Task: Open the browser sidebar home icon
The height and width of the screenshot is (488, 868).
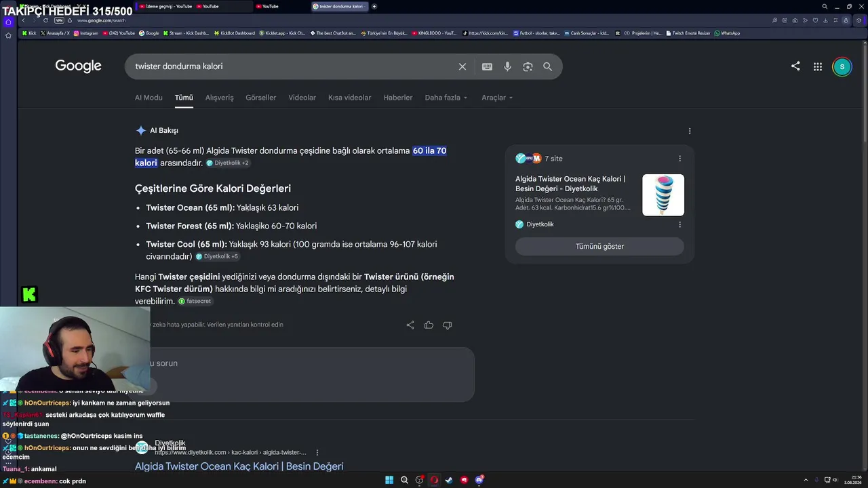Action: 8,22
